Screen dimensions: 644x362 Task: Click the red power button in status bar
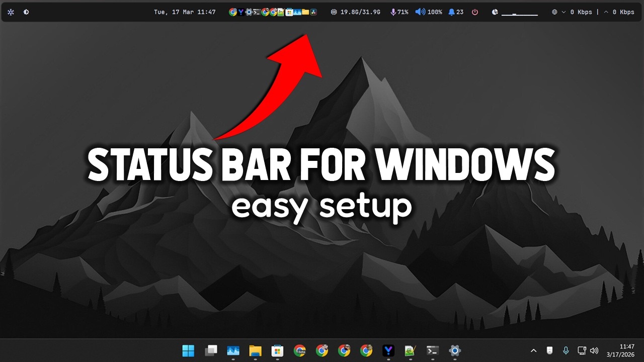click(x=475, y=12)
